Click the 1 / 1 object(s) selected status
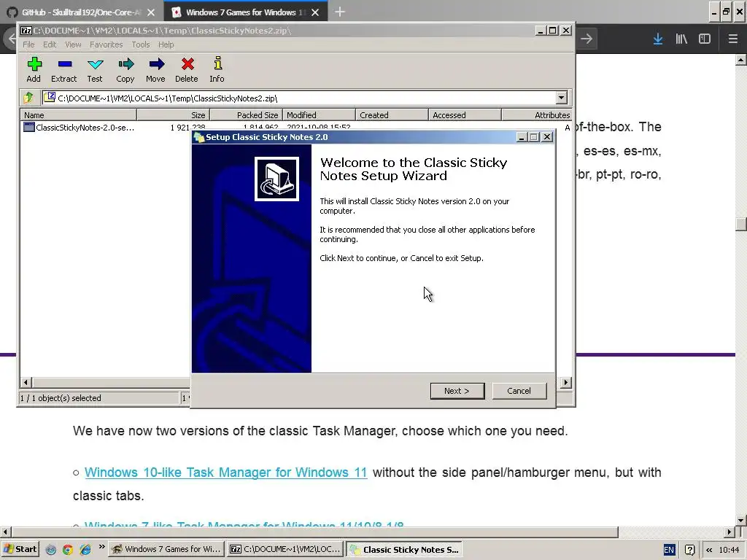 click(98, 398)
